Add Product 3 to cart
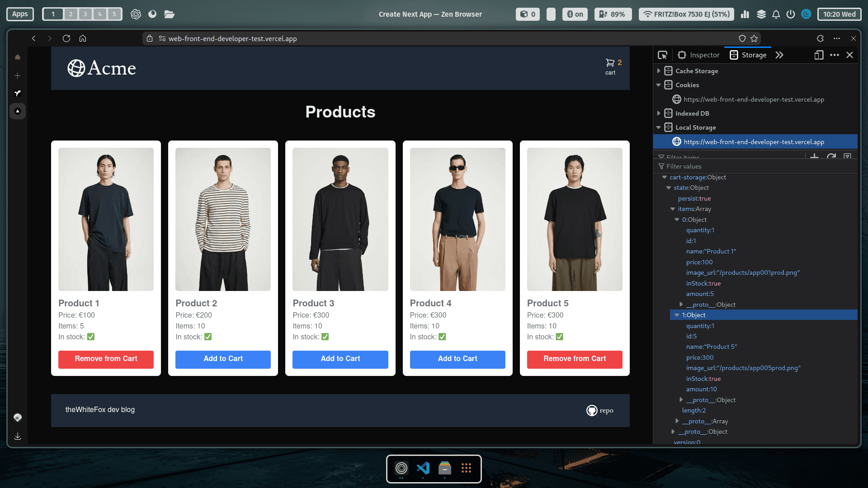Image resolution: width=868 pixels, height=488 pixels. pyautogui.click(x=340, y=359)
